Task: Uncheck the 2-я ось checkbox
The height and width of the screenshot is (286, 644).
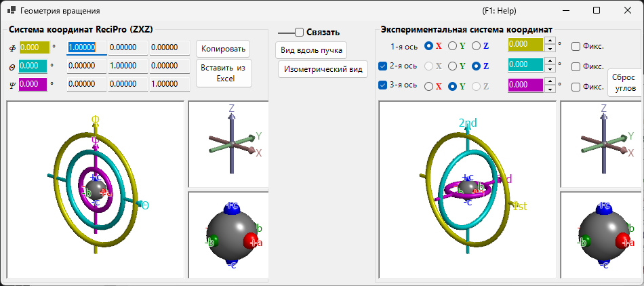Action: click(382, 65)
